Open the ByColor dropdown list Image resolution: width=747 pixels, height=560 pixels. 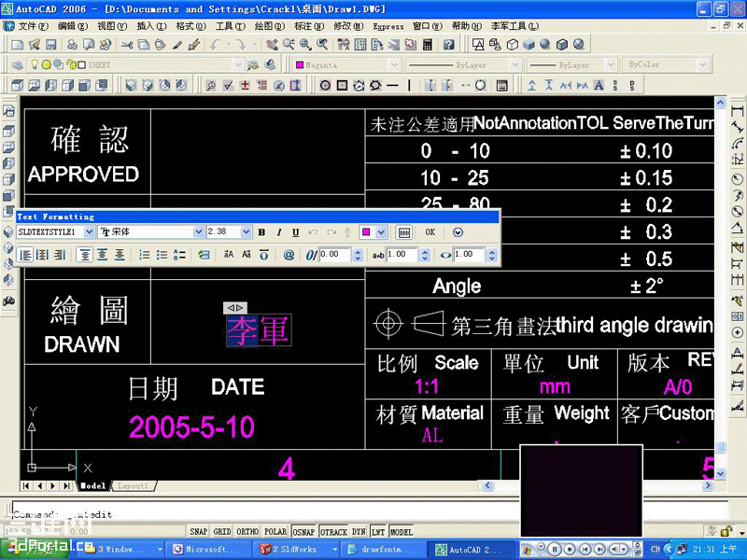(x=702, y=64)
